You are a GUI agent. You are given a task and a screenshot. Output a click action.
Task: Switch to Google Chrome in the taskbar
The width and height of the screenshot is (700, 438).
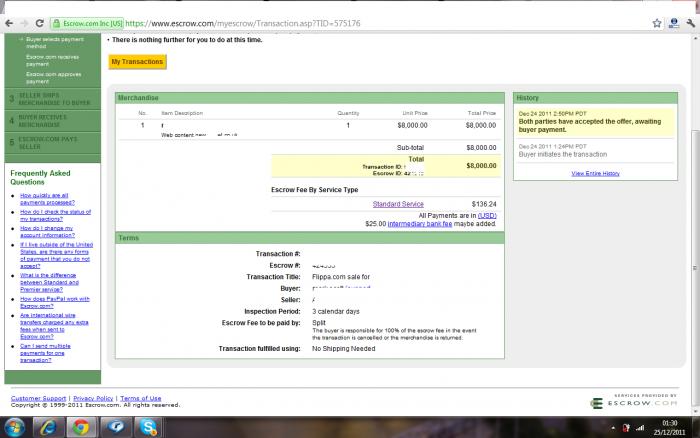coord(81,428)
